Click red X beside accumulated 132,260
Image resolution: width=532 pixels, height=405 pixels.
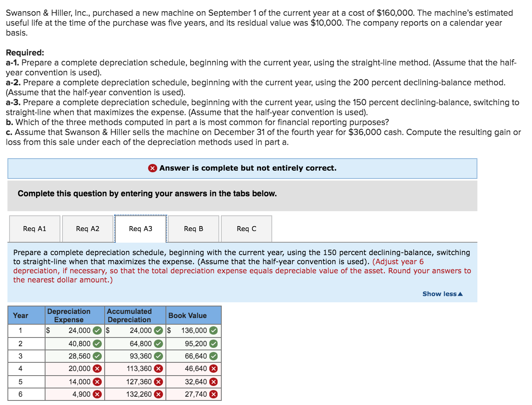[158, 394]
